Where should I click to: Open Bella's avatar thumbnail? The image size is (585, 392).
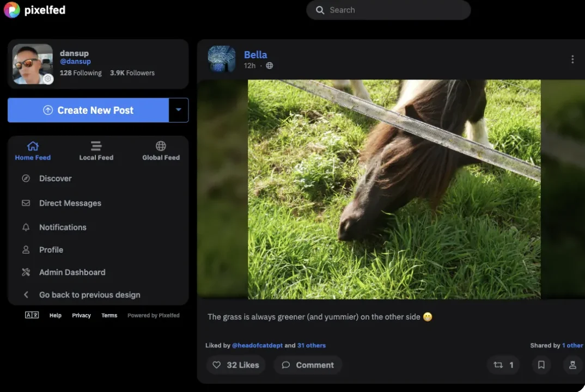tap(222, 59)
